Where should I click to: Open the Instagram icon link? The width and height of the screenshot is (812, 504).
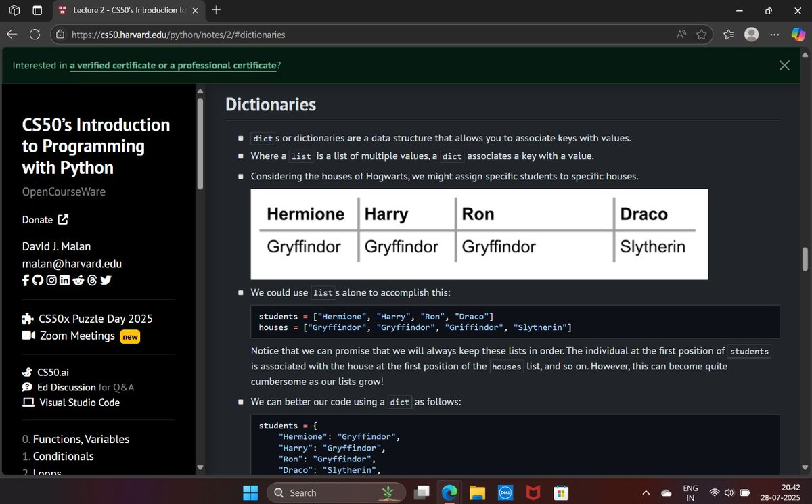pyautogui.click(x=51, y=281)
